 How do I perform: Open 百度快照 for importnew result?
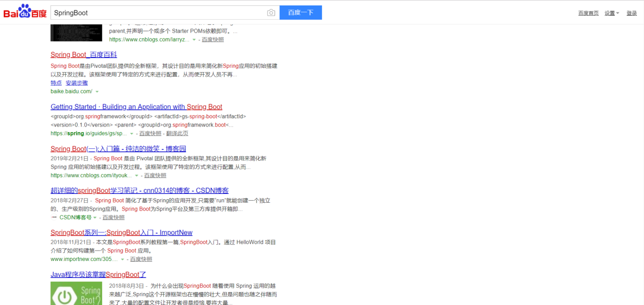point(141,259)
